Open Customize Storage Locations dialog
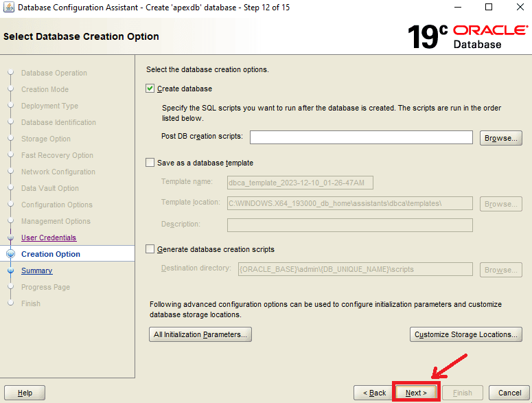Image resolution: width=532 pixels, height=403 pixels. [466, 334]
